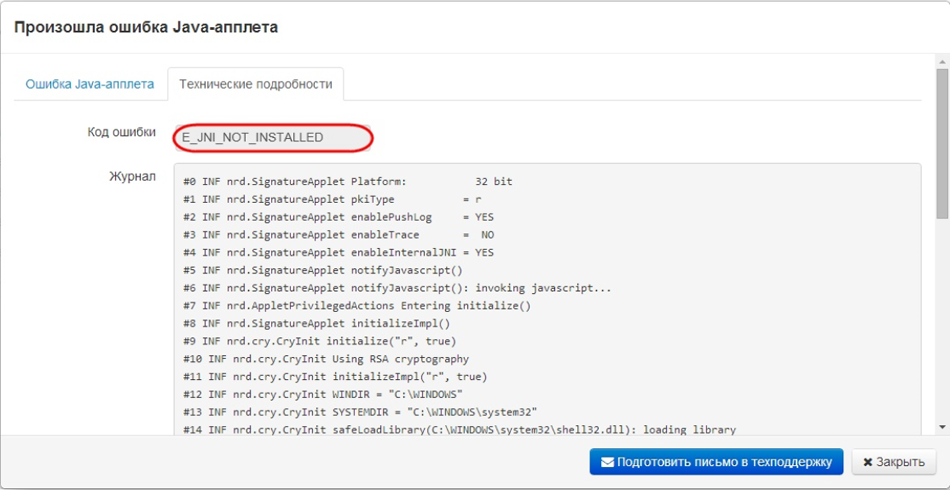Close the dialog via Закрыть label
Screen dimensions: 950x490
point(900,462)
